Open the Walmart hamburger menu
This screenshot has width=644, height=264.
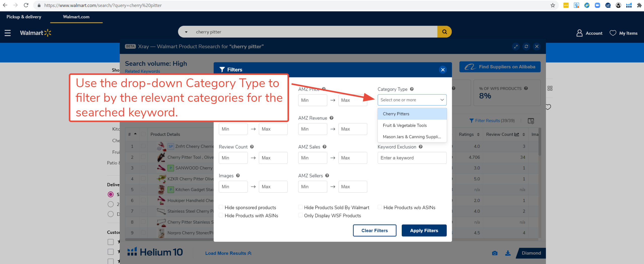click(x=8, y=33)
